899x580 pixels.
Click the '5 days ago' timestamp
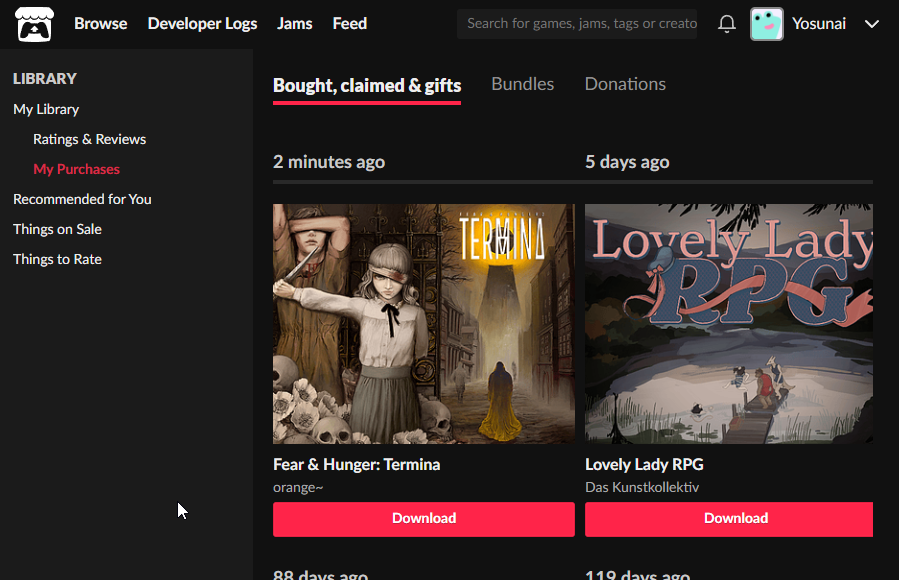point(627,162)
